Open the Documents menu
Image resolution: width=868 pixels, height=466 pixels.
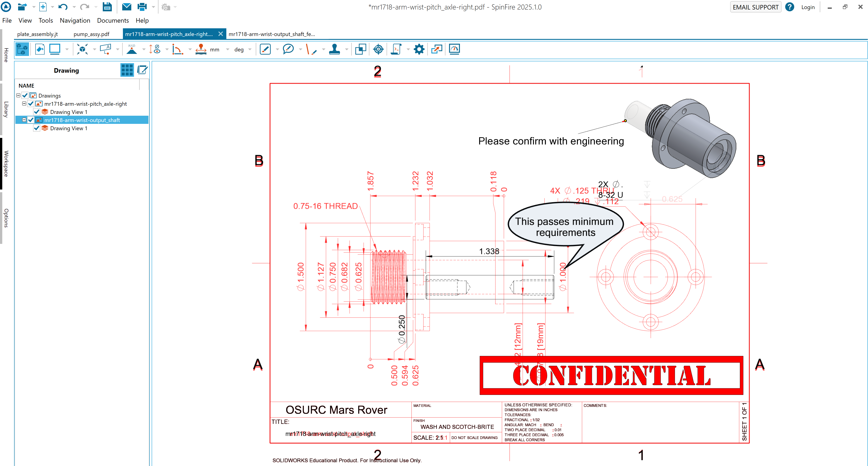112,21
